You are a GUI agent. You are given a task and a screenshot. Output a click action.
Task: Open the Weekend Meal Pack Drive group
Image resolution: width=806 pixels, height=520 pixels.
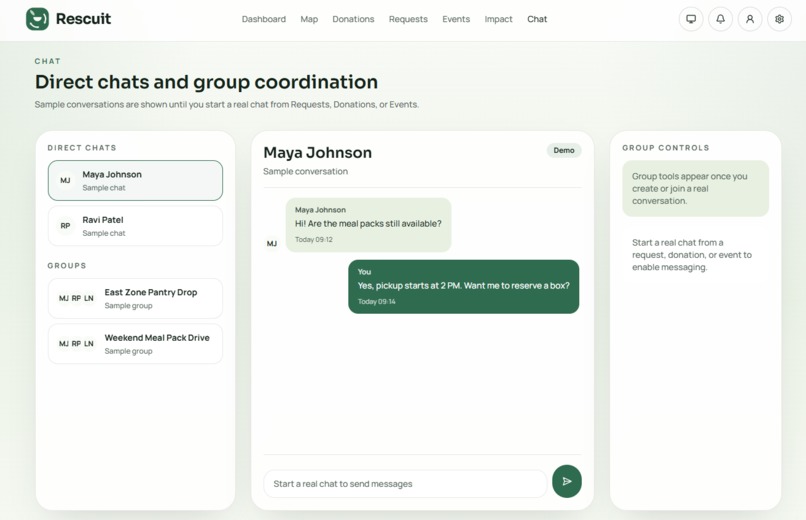(x=135, y=344)
